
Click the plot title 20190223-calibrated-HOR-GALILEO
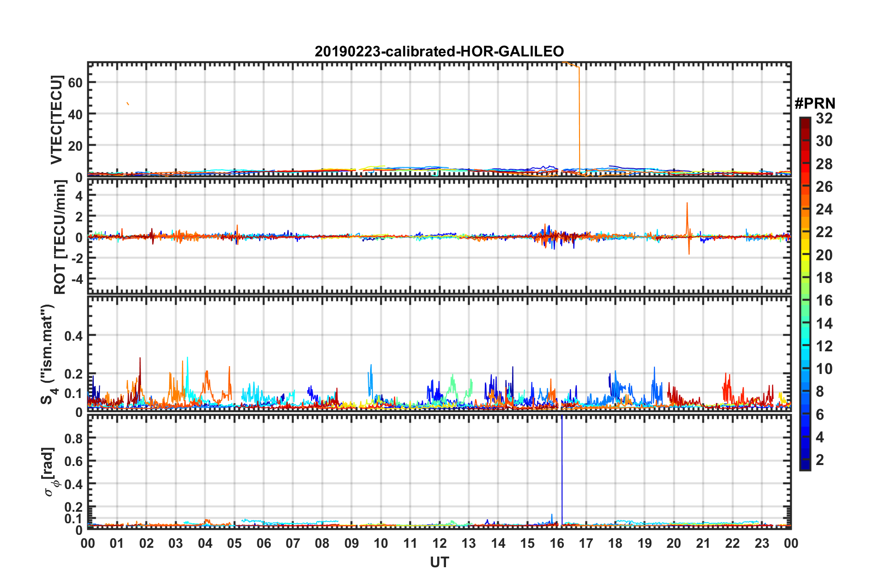click(439, 51)
